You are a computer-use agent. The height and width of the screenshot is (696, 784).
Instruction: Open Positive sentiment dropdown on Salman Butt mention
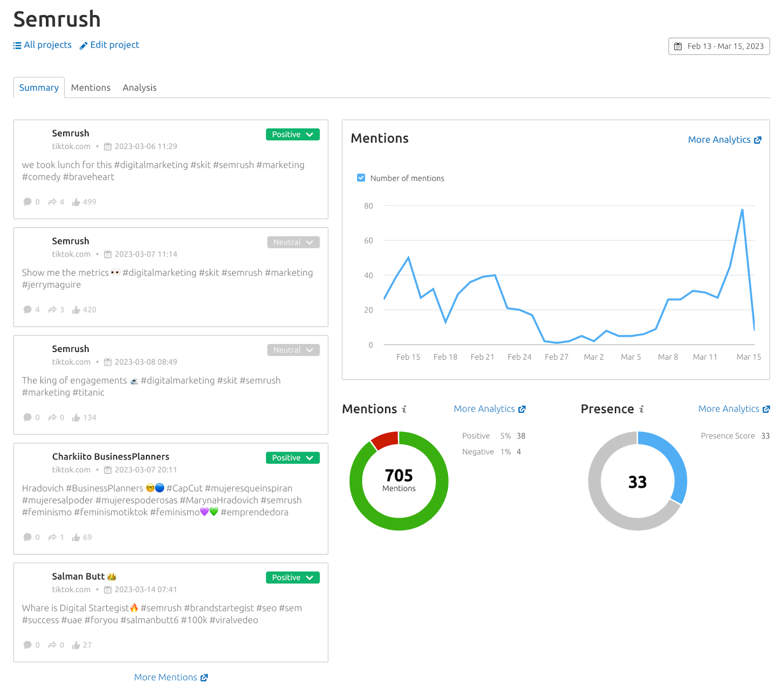pos(293,577)
